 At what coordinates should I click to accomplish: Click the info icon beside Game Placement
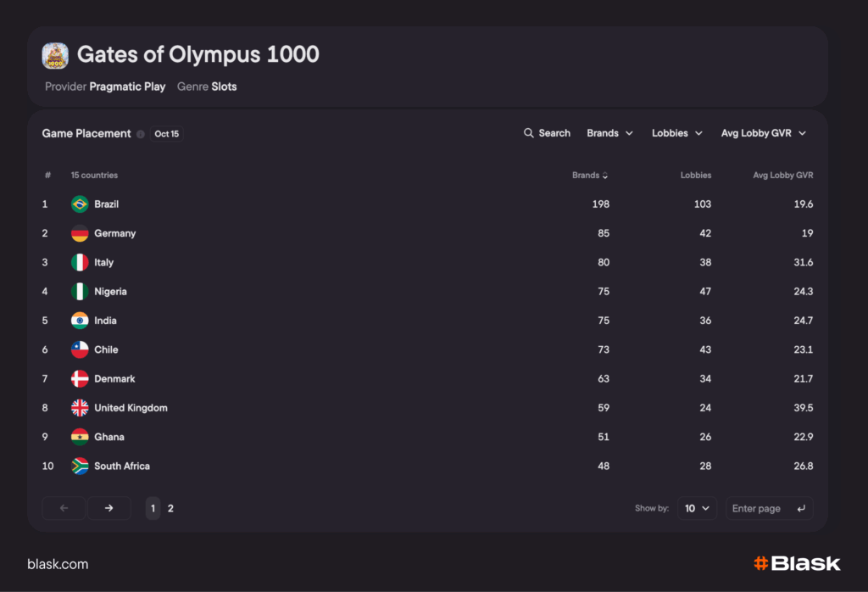pos(141,134)
